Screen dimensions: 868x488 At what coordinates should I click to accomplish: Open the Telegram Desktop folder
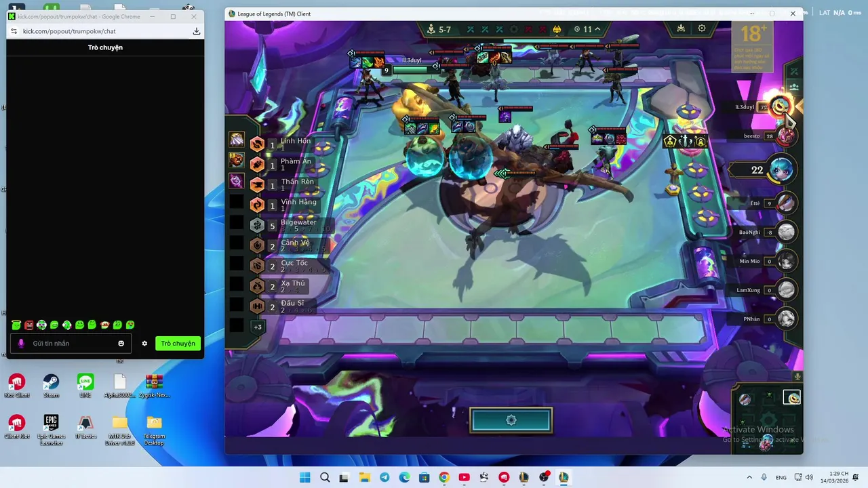pos(154,430)
